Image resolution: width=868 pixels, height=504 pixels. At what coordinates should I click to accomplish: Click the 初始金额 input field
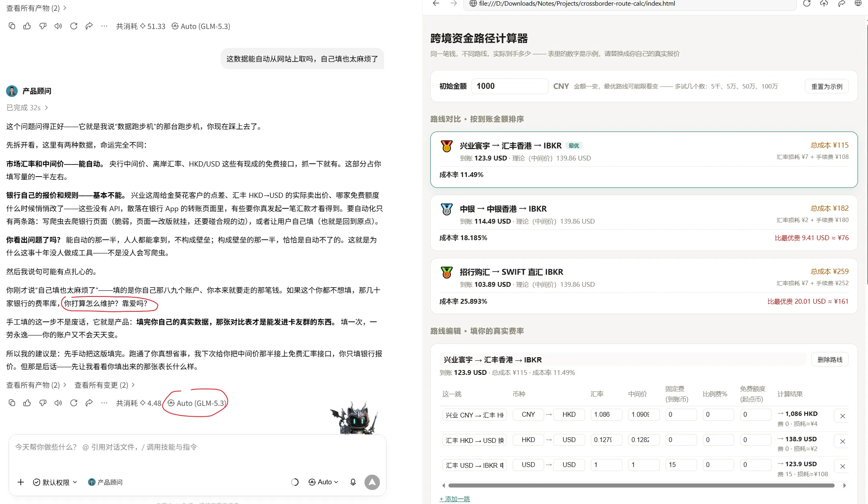(510, 86)
